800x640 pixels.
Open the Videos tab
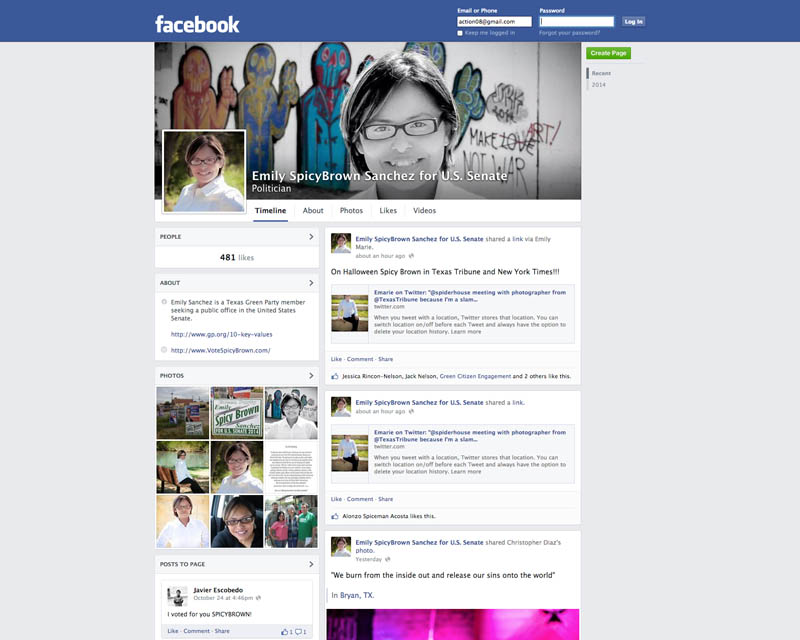point(424,211)
